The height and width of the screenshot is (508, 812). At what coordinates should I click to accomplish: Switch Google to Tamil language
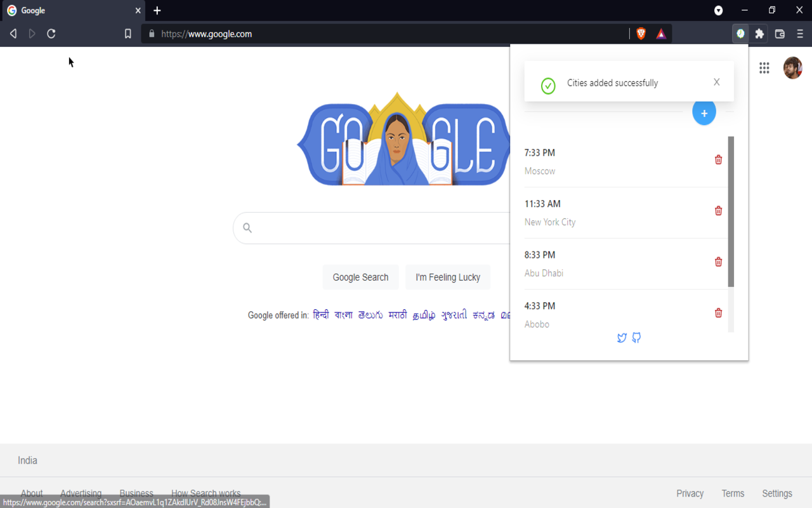(x=424, y=315)
